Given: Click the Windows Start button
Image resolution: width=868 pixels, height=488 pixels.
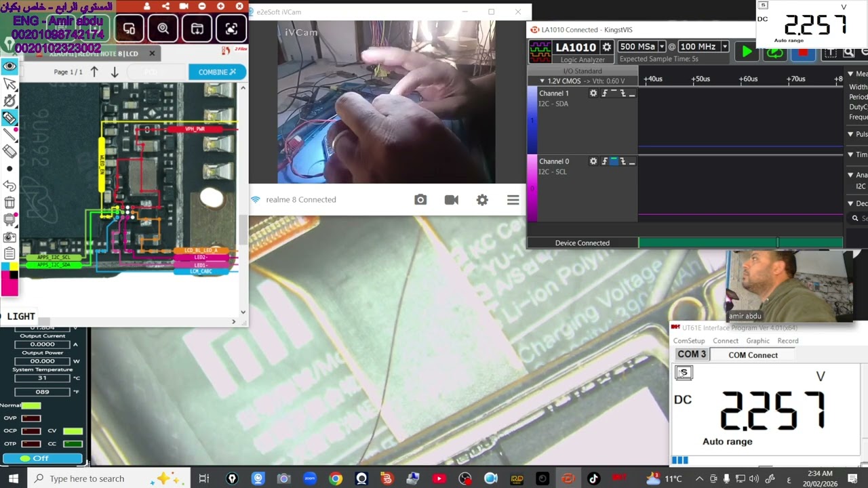Looking at the screenshot, I should [13, 479].
